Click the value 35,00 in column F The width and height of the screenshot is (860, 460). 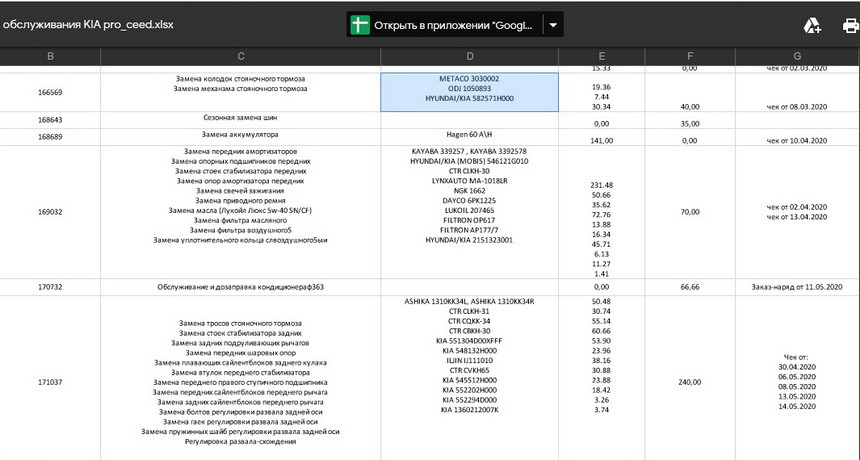click(690, 123)
